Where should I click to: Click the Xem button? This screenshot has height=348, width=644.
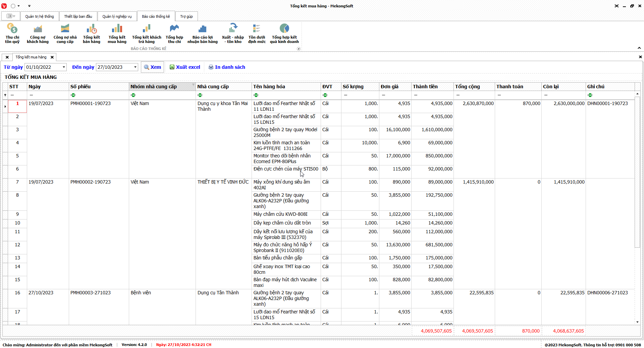(153, 67)
